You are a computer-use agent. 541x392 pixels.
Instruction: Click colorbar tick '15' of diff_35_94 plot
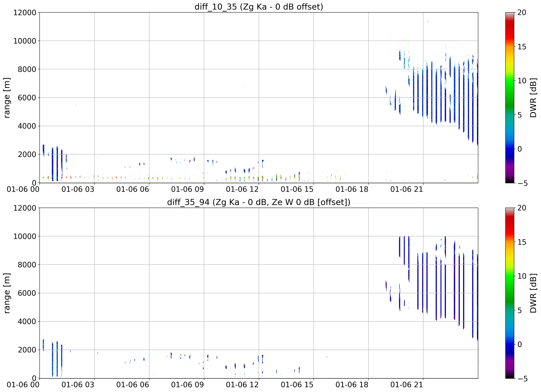pyautogui.click(x=522, y=242)
